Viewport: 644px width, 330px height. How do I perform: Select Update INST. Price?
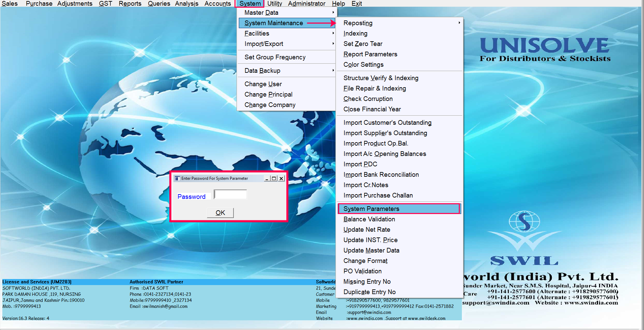pos(399,240)
